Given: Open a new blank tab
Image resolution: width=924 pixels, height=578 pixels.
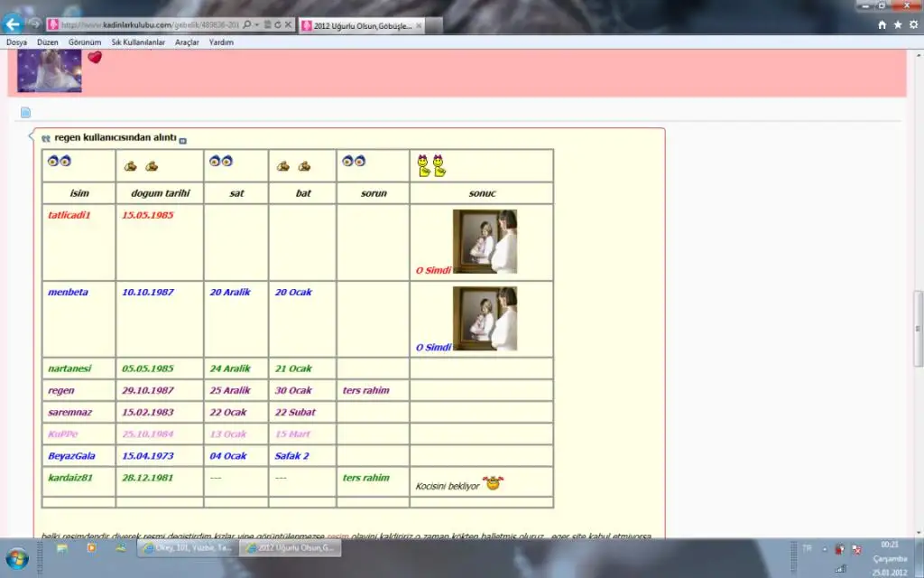Looking at the screenshot, I should pos(434,26).
